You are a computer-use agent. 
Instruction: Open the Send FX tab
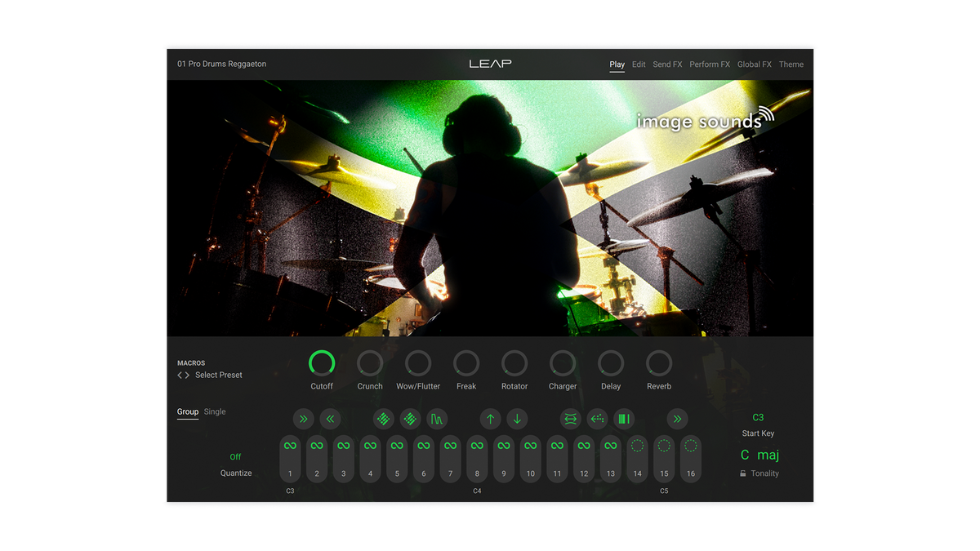point(667,64)
